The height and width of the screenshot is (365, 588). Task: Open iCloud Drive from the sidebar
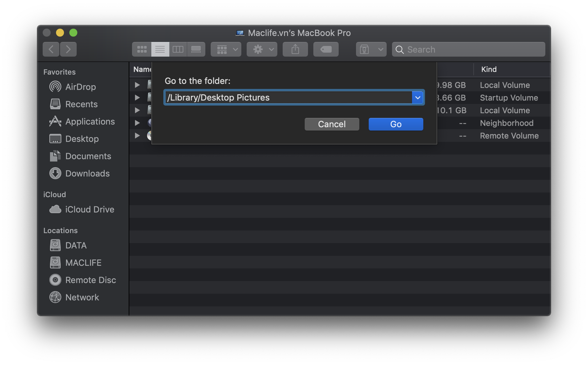[x=89, y=209]
